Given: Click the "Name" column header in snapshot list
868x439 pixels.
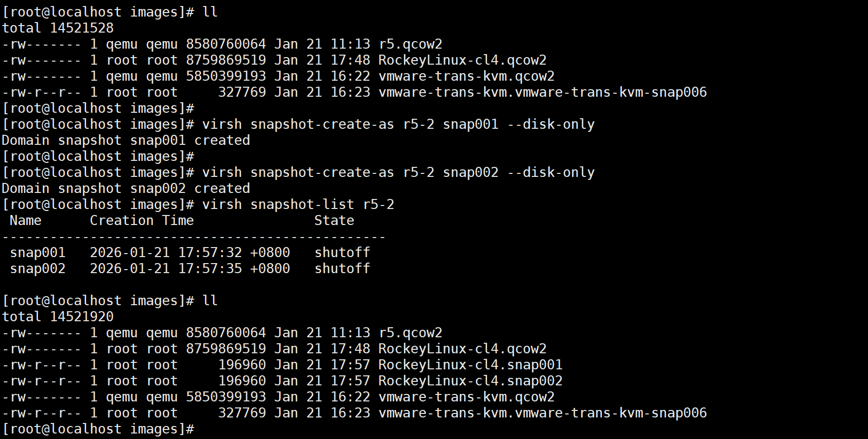Looking at the screenshot, I should [26, 221].
